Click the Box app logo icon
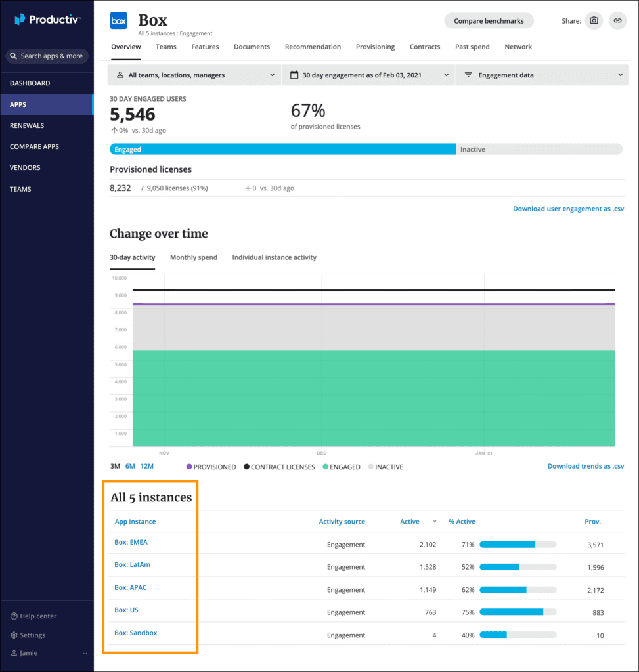Viewport: 639px width, 672px height. (x=119, y=20)
